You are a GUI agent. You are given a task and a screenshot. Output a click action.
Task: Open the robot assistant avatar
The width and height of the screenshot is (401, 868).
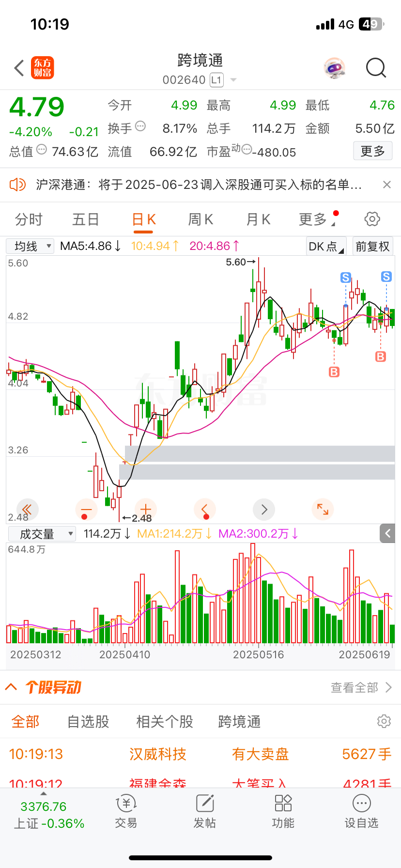pyautogui.click(x=334, y=68)
